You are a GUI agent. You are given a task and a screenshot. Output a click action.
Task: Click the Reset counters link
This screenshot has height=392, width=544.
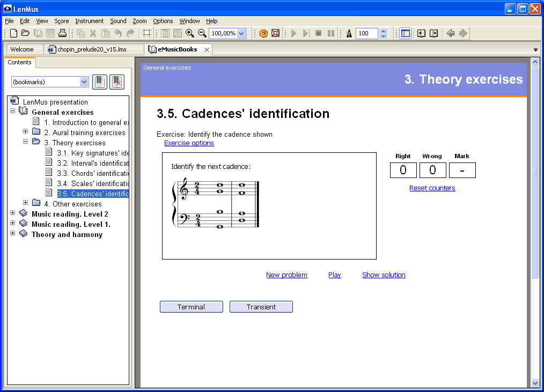coord(432,188)
